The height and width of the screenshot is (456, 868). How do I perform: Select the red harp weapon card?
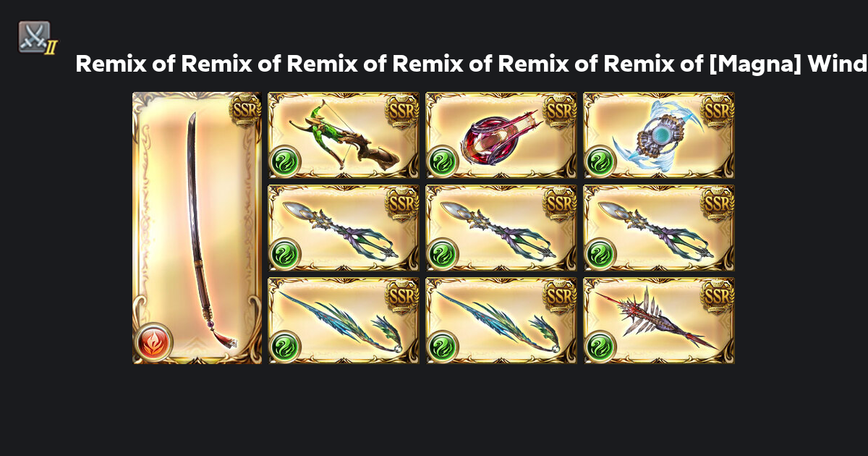(501, 135)
